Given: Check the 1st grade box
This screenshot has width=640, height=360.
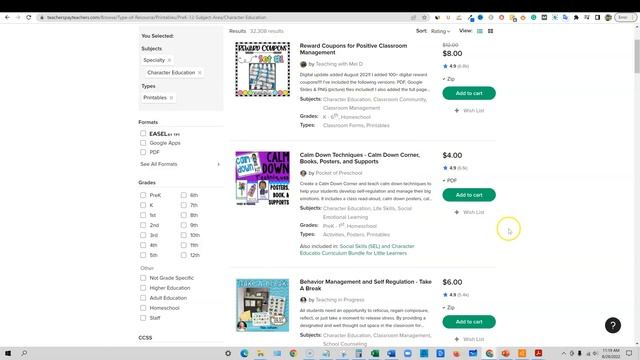Looking at the screenshot, I should click(x=143, y=215).
